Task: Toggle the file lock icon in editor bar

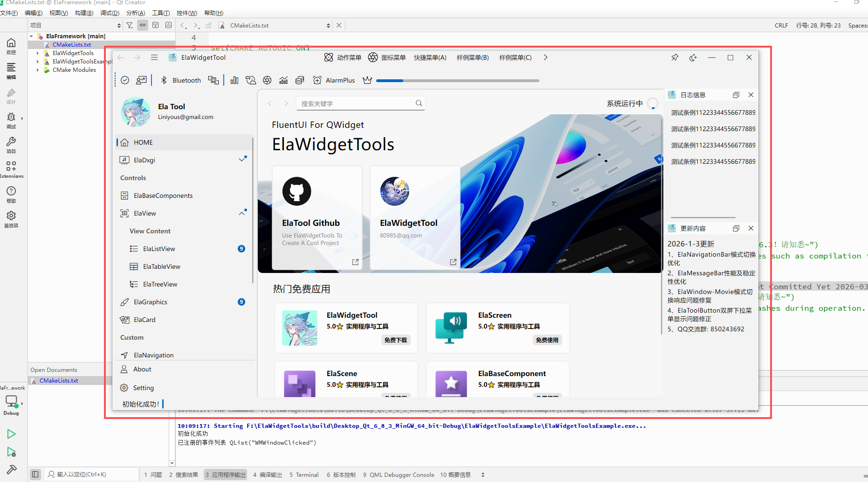Action: pyautogui.click(x=209, y=25)
